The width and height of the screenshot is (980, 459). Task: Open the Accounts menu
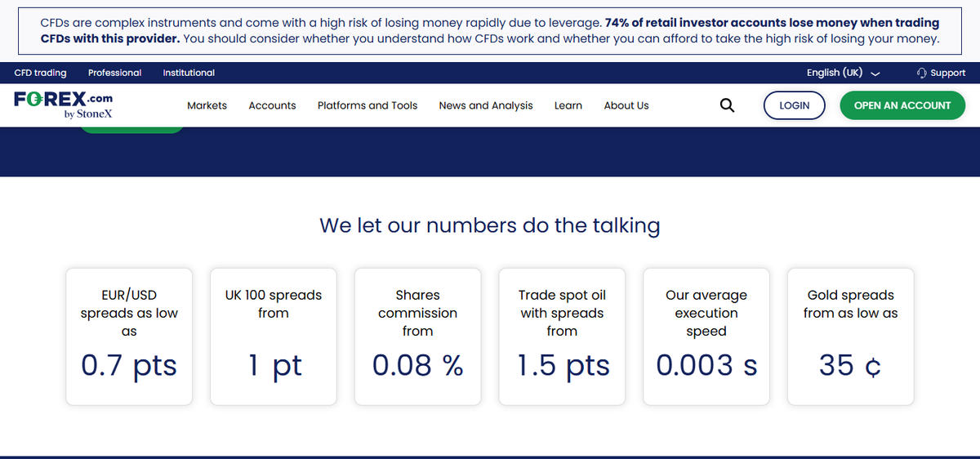click(272, 105)
